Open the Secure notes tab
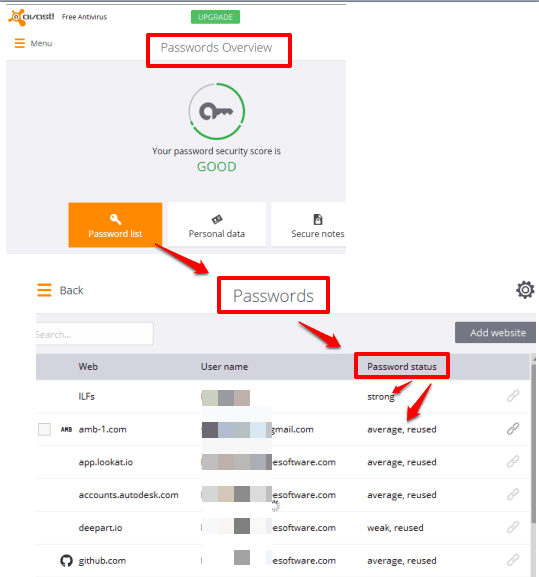539x577 pixels. (x=309, y=224)
